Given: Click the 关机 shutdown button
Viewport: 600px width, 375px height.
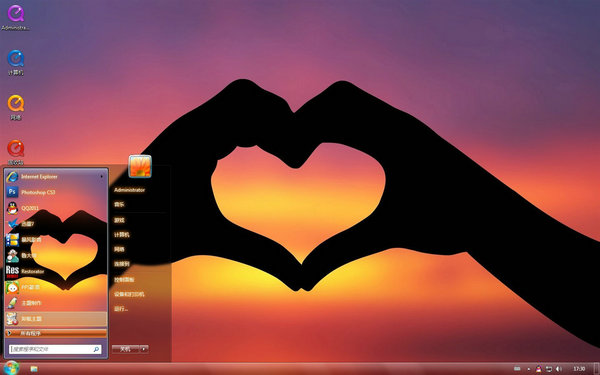Looking at the screenshot, I should (x=126, y=349).
